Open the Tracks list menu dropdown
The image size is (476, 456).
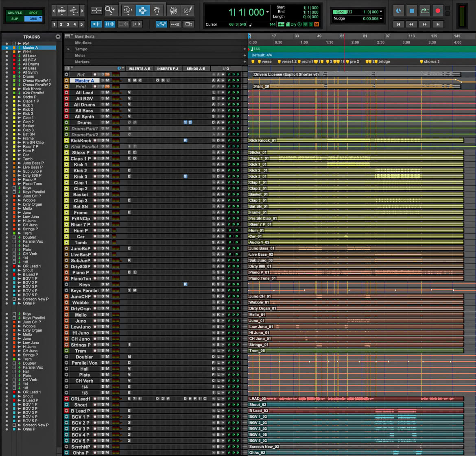click(x=58, y=37)
